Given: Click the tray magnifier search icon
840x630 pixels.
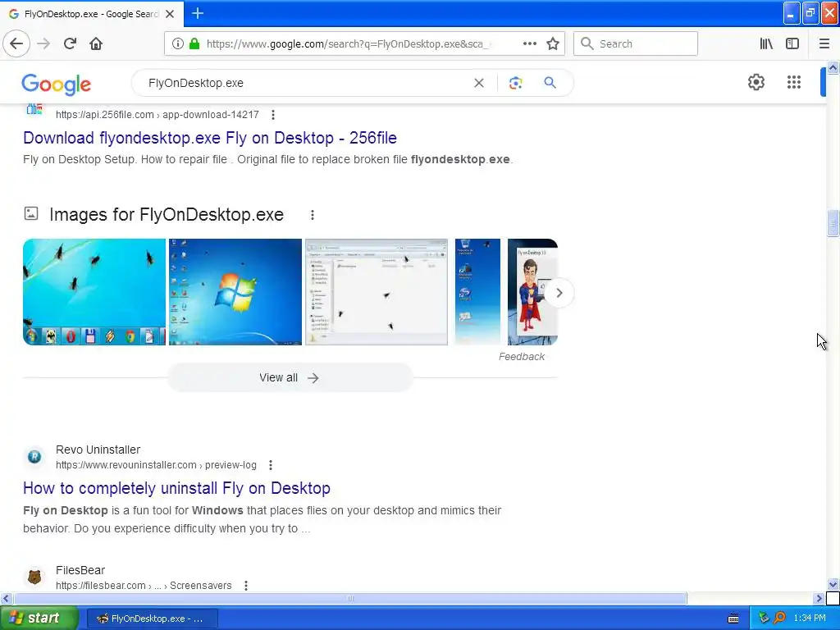Looking at the screenshot, I should 780,618.
